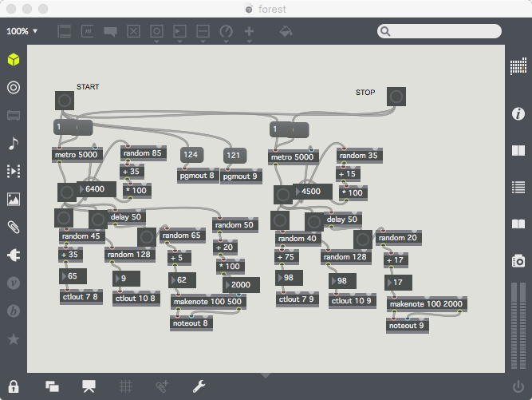Toggle the add-to-snippets paperclip plus icon
The image size is (532, 400).
point(162,386)
